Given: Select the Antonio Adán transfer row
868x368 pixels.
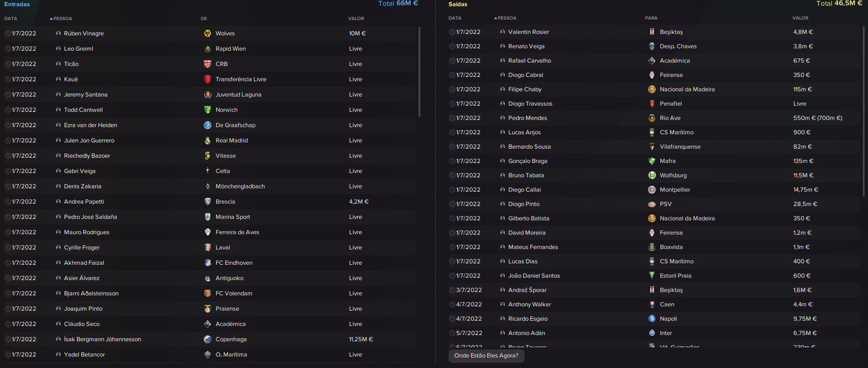Looking at the screenshot, I should pos(655,333).
